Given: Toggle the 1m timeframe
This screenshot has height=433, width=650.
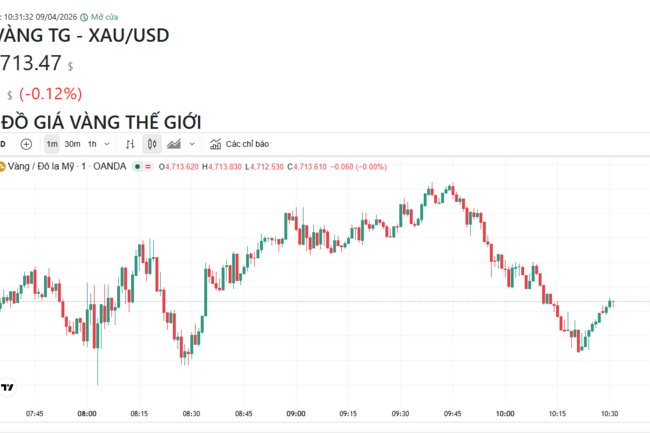Looking at the screenshot, I should pyautogui.click(x=52, y=144).
